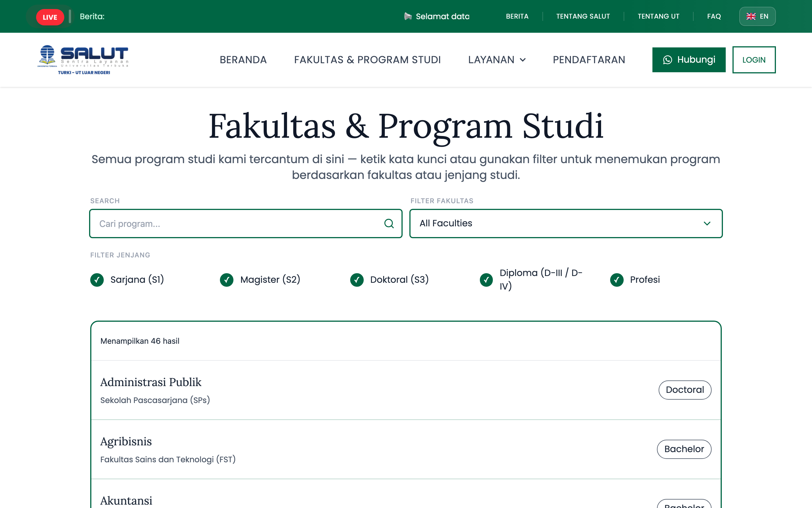Open TENTANG SALUT link
This screenshot has width=812, height=508.
(x=583, y=16)
